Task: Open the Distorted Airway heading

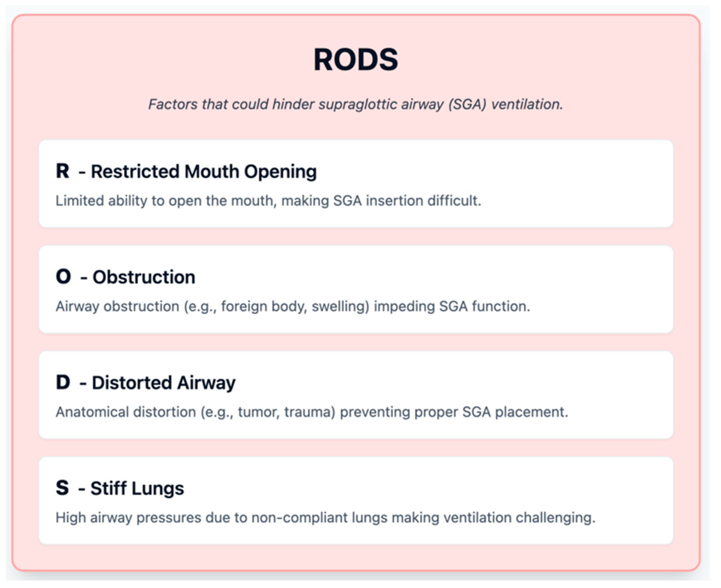Action: point(164,383)
